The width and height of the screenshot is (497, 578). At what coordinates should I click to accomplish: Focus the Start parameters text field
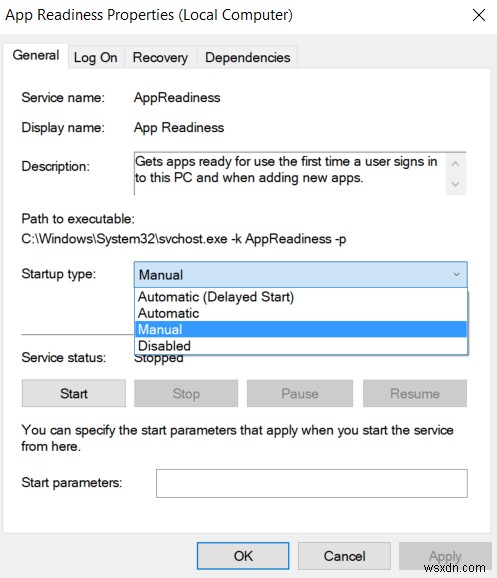(312, 483)
